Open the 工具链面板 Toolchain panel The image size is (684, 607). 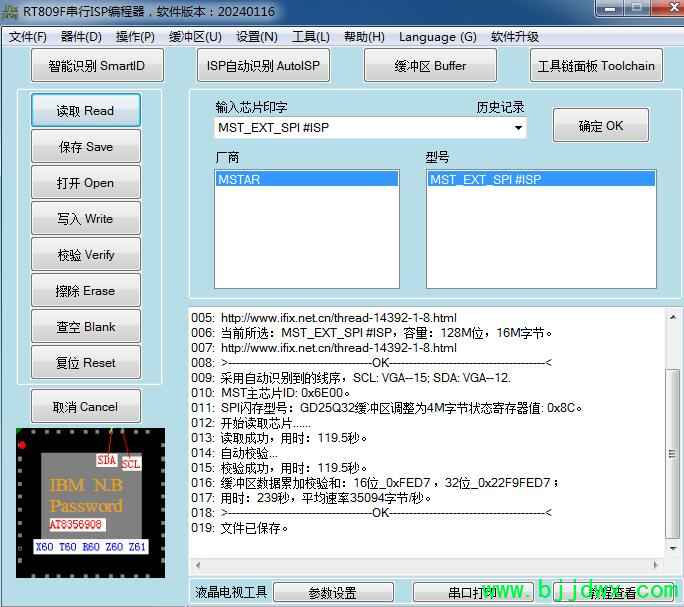point(596,66)
